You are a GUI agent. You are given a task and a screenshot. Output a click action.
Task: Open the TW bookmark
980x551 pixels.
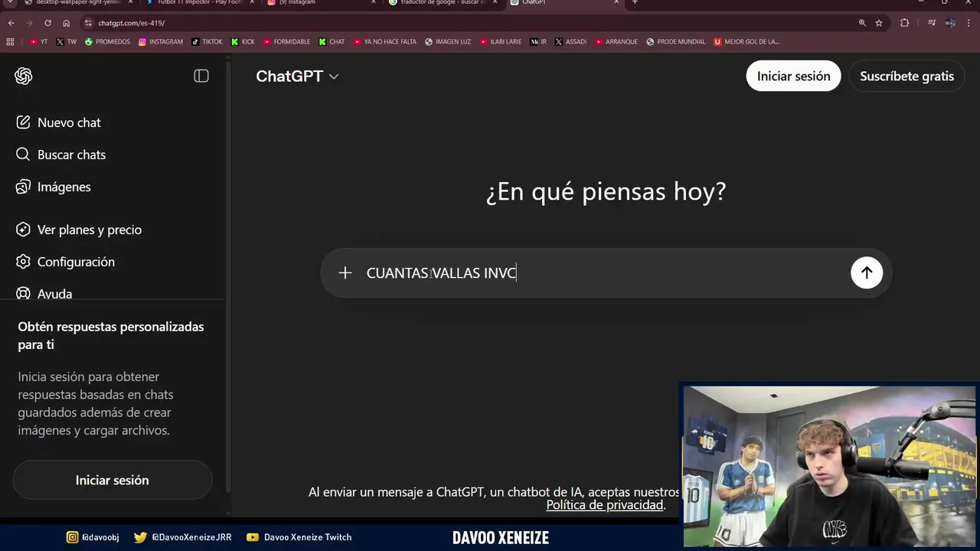(x=67, y=41)
